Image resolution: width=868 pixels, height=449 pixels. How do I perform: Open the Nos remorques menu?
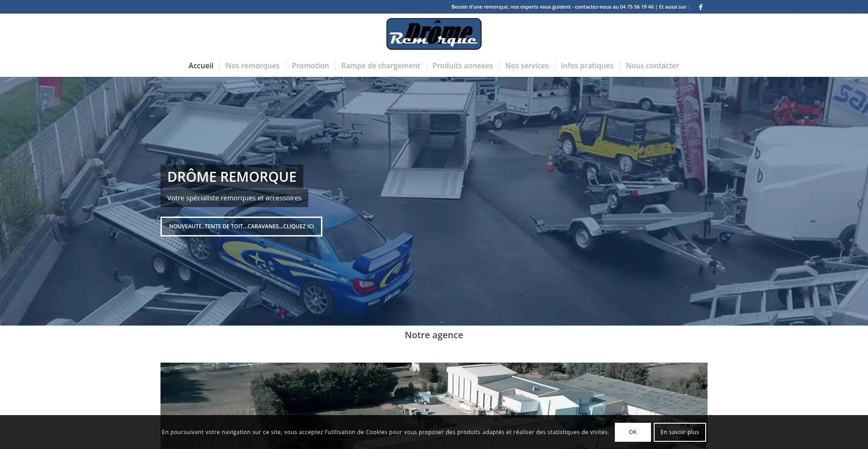pyautogui.click(x=252, y=66)
